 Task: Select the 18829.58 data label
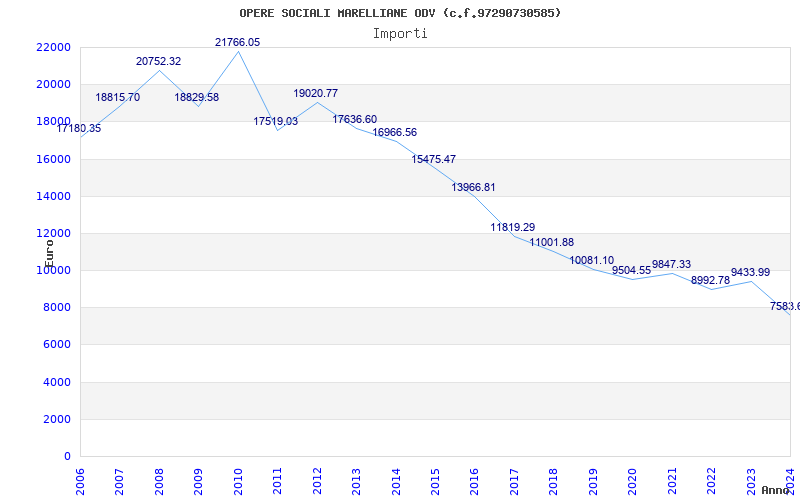197,97
